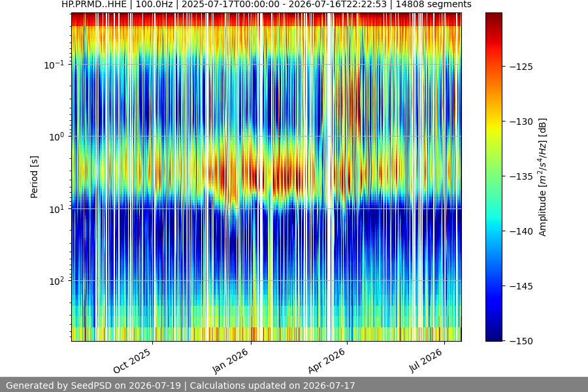Click the -150 colorbar tick label
The width and height of the screenshot is (588, 392).
(521, 341)
